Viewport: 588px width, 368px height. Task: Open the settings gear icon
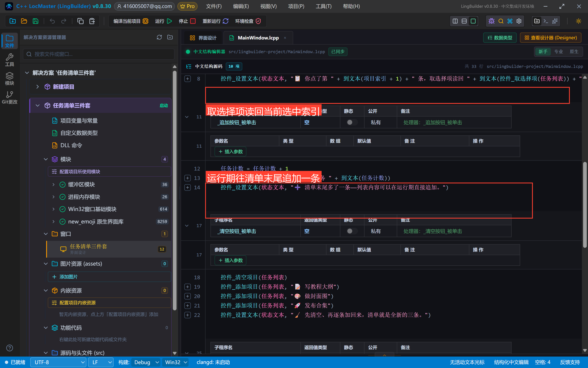tap(519, 21)
